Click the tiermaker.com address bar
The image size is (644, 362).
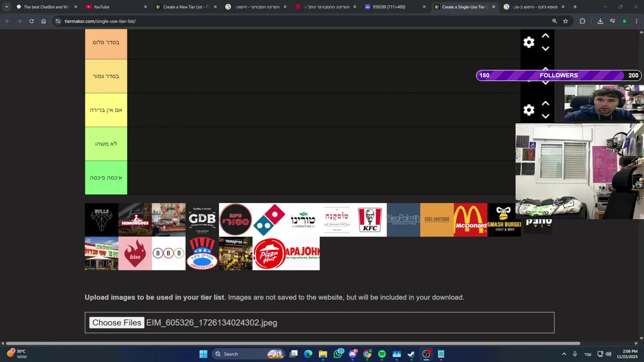point(302,21)
